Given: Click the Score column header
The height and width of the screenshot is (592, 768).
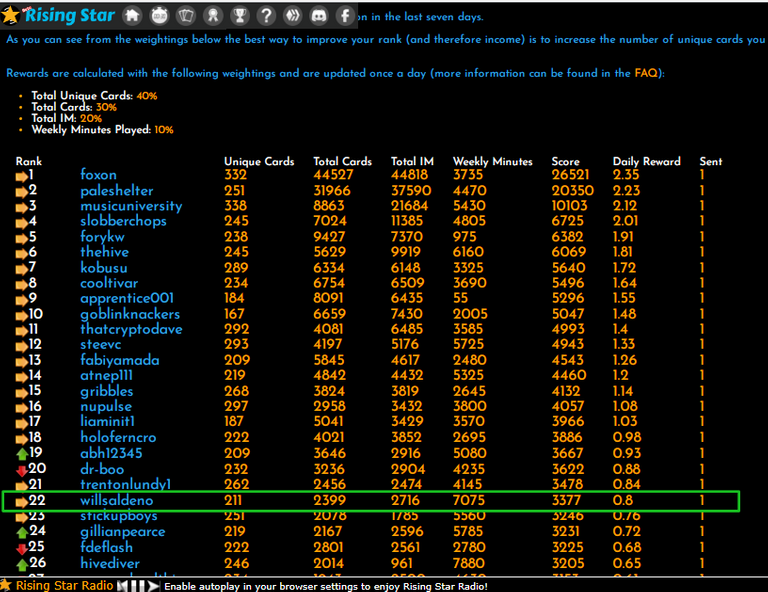Looking at the screenshot, I should (565, 162).
